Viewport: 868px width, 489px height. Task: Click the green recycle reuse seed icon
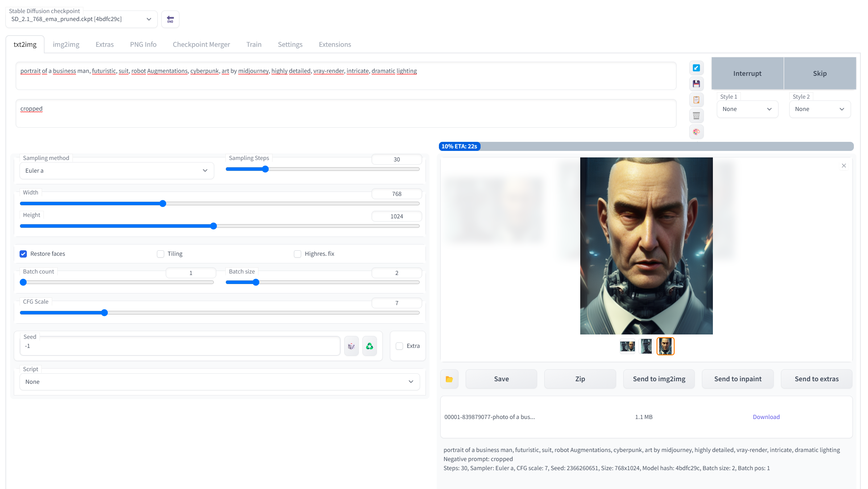point(369,346)
